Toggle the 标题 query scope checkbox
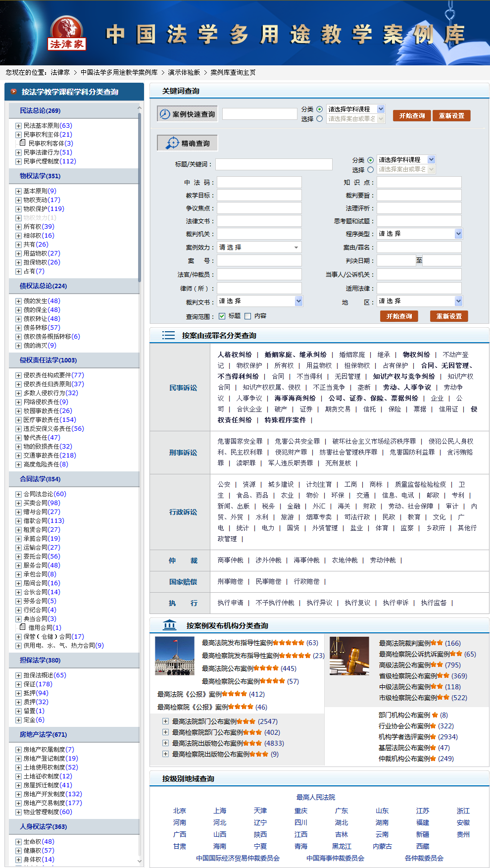 pyautogui.click(x=222, y=316)
